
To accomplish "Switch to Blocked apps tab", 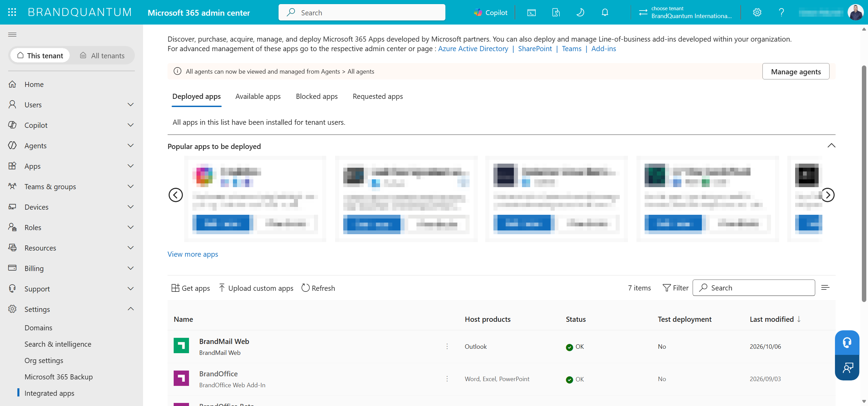I will coord(317,96).
